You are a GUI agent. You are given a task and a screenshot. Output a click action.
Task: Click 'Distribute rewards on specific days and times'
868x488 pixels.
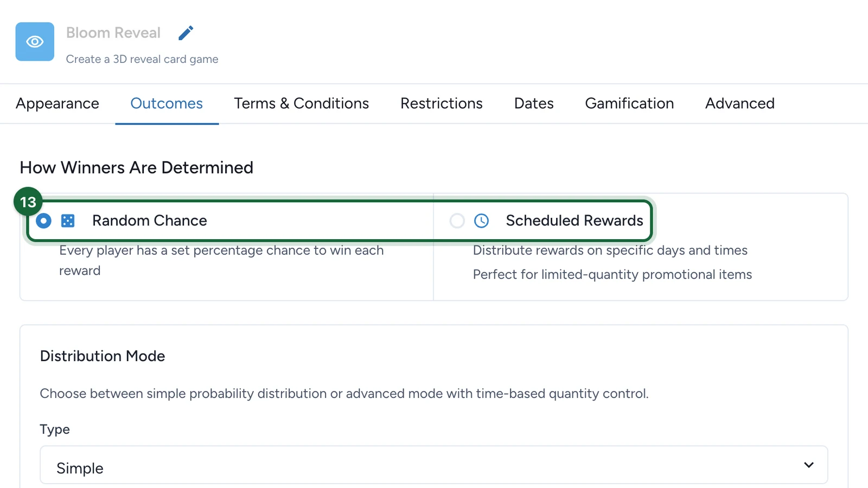pyautogui.click(x=610, y=251)
